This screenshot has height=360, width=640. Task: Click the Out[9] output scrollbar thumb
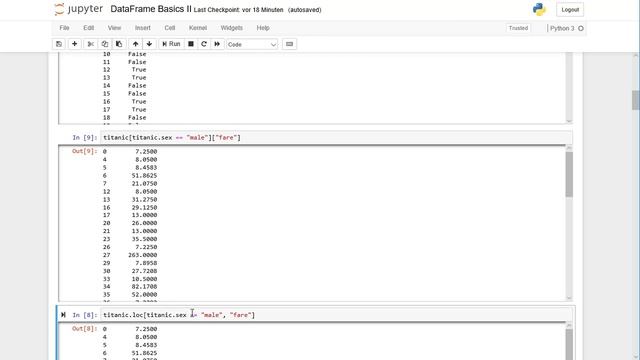[x=569, y=175]
